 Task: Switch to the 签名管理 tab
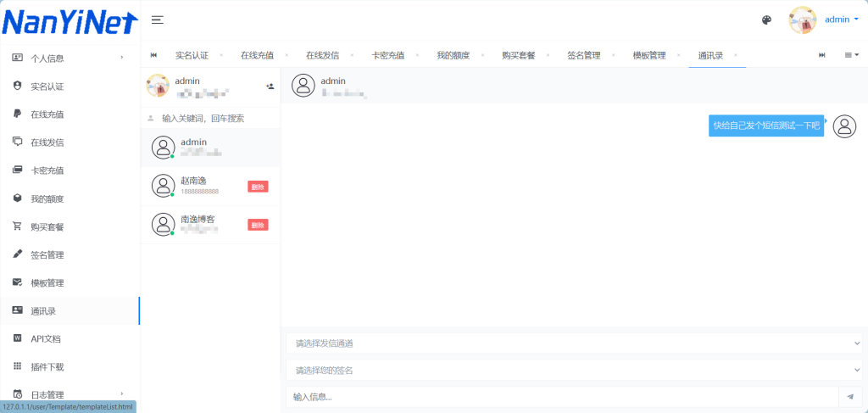(x=583, y=55)
